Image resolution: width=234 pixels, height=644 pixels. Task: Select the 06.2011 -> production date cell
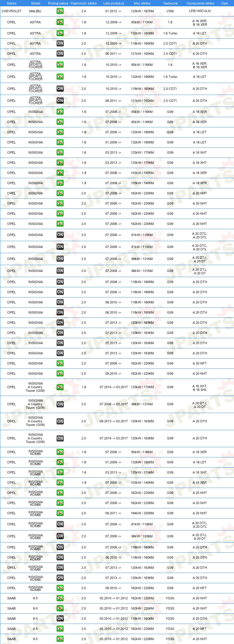point(113,54)
